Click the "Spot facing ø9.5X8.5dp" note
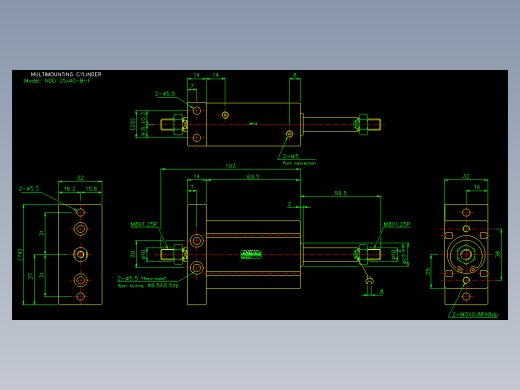The image size is (520, 390). point(148,286)
